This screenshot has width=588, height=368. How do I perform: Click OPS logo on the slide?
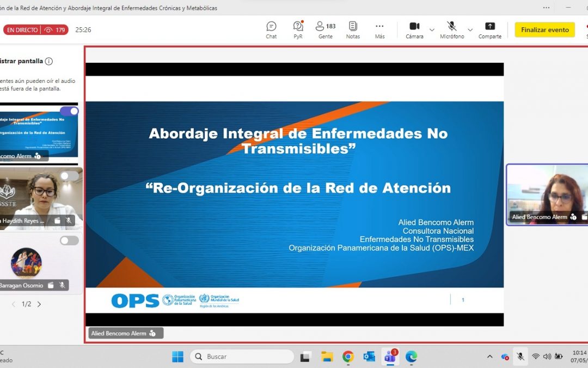[x=136, y=301]
